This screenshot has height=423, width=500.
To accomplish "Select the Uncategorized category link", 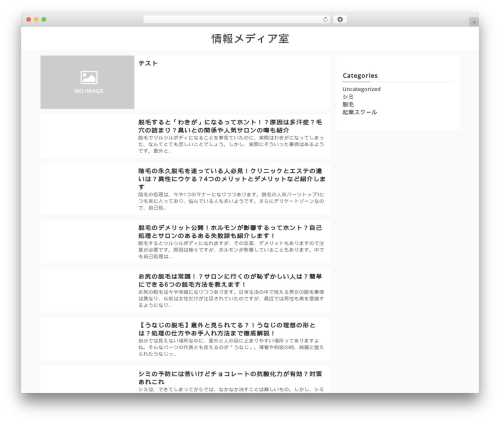I will 361,89.
